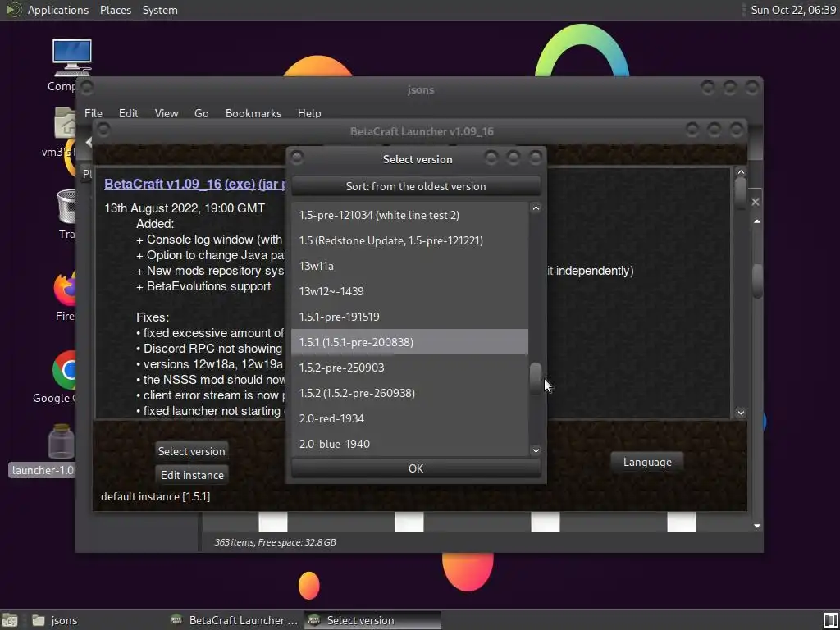Toggle the sort order button
This screenshot has width=840, height=630.
416,186
